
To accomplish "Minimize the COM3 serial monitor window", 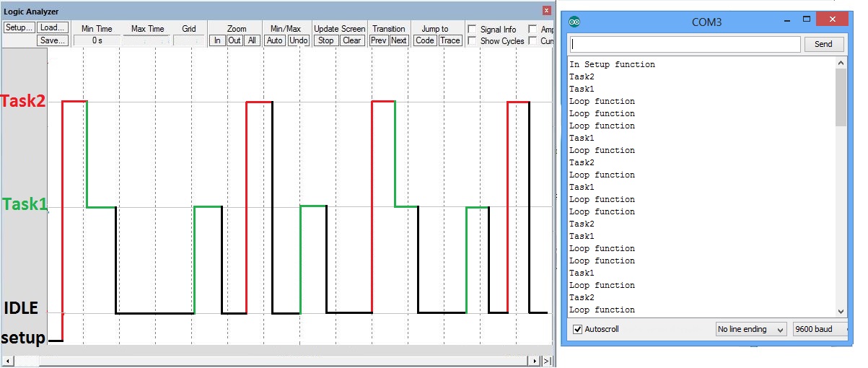I will [x=781, y=20].
